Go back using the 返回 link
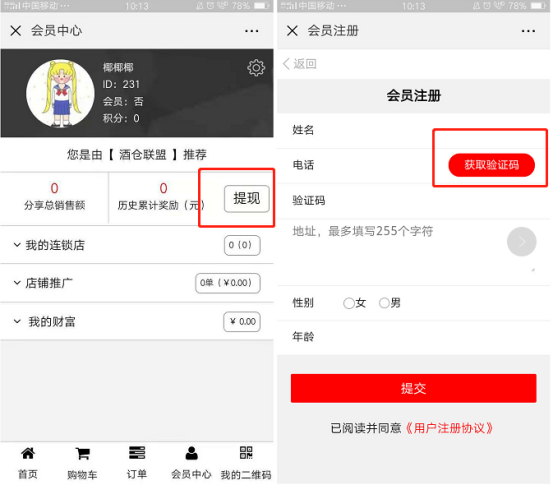This screenshot has width=554, height=486. point(300,64)
